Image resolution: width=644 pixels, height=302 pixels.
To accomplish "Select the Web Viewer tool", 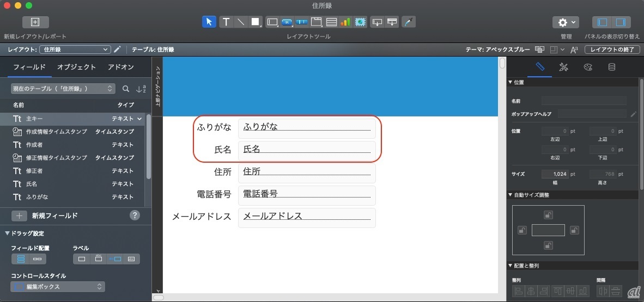I will click(x=360, y=22).
